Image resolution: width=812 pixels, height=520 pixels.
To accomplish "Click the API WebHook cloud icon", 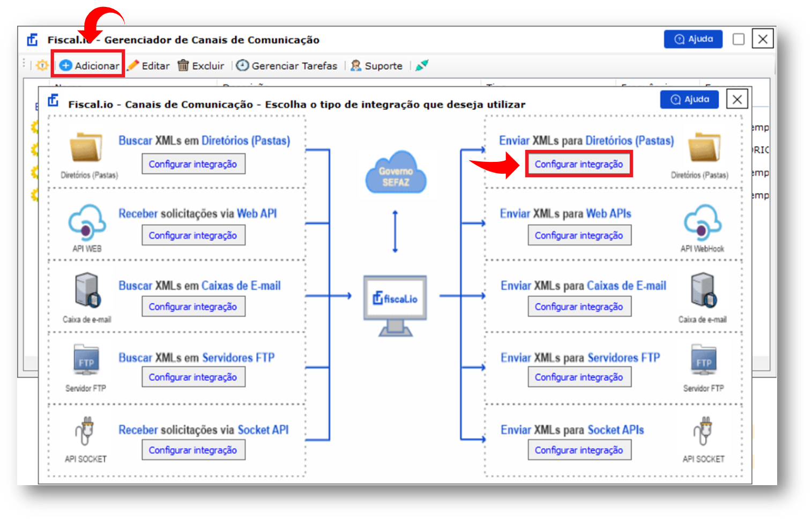I will click(x=703, y=222).
